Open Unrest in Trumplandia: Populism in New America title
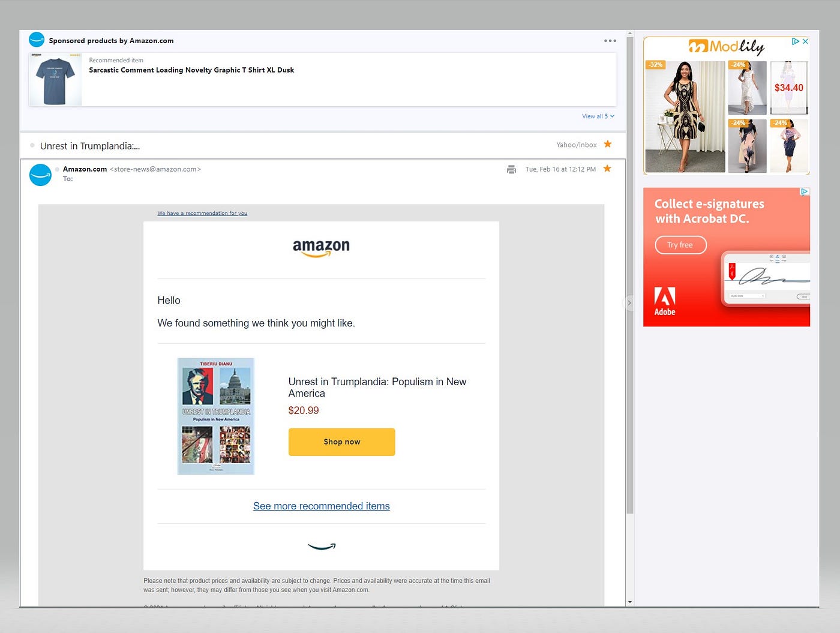The width and height of the screenshot is (840, 633). (377, 388)
